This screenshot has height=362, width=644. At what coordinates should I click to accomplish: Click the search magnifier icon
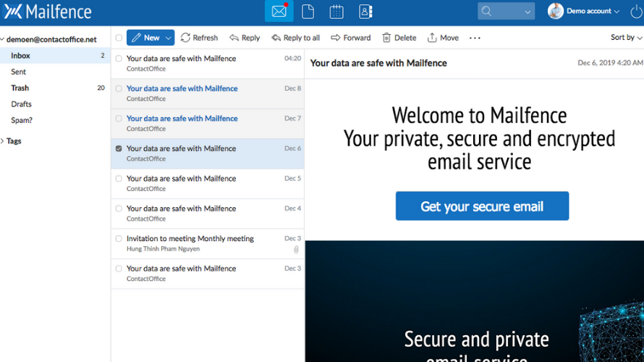[486, 11]
